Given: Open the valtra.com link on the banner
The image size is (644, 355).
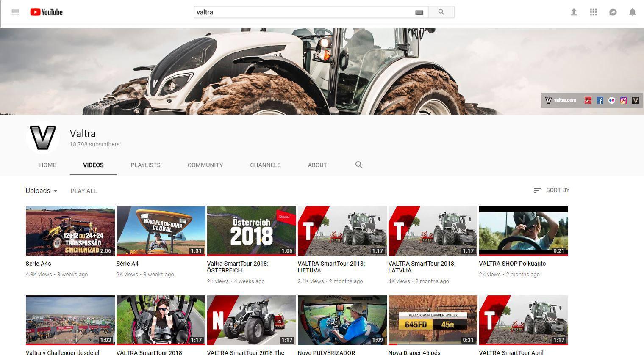Looking at the screenshot, I should click(565, 100).
